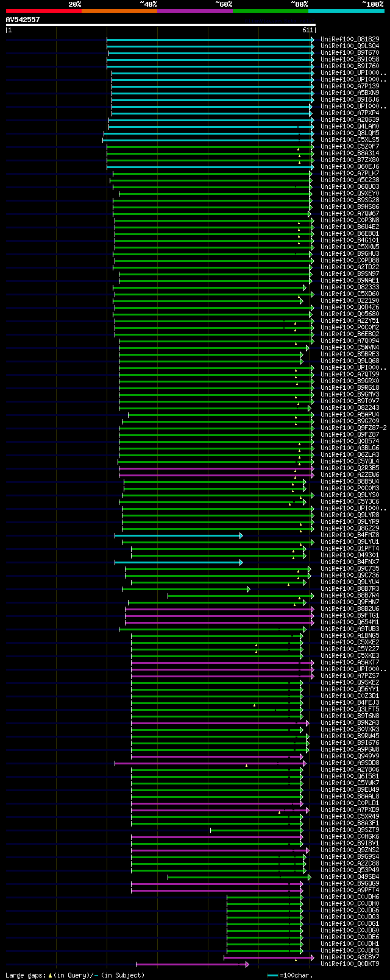
Task: Select the UniRef100_C0P3N8 label
Action: tap(350, 220)
